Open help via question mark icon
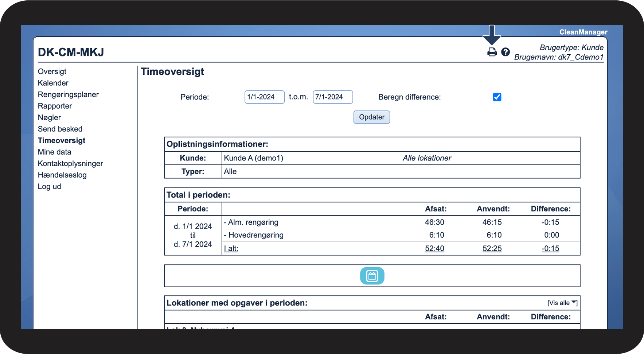Viewport: 644px width, 354px height. (505, 52)
